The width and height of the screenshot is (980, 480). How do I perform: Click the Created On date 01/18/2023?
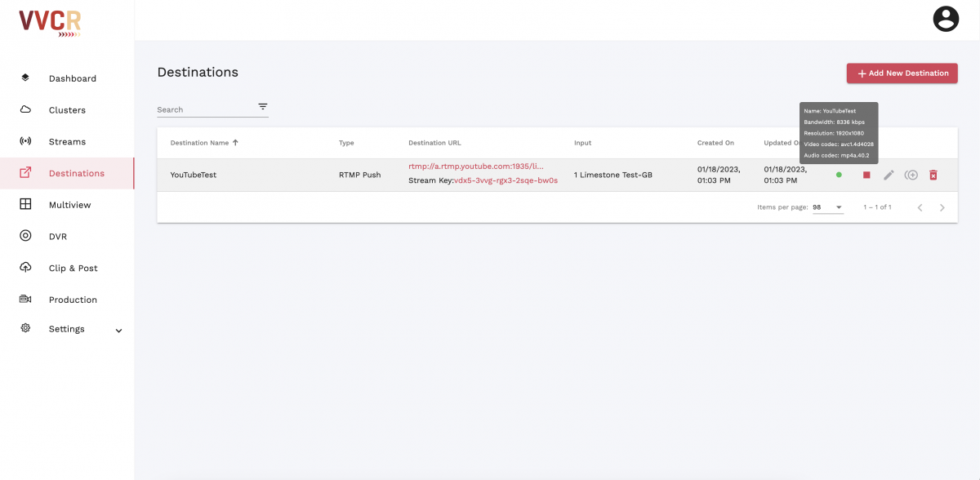[x=719, y=175]
